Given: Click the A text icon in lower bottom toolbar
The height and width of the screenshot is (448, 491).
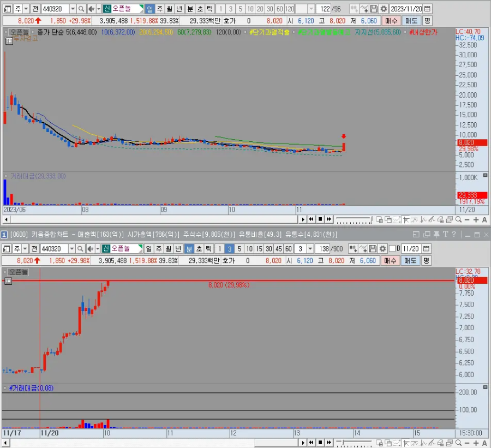Looking at the screenshot, I should 484,443.
